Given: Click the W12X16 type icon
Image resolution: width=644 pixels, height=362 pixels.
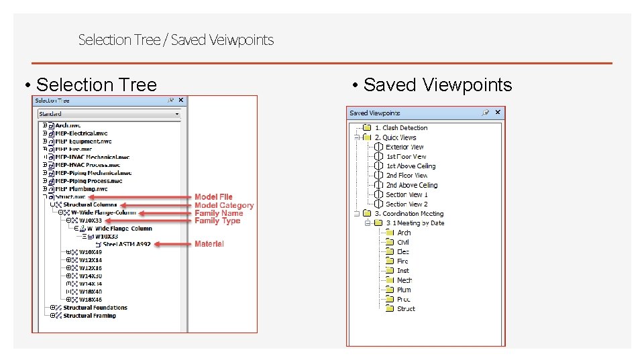Looking at the screenshot, I should tap(74, 268).
